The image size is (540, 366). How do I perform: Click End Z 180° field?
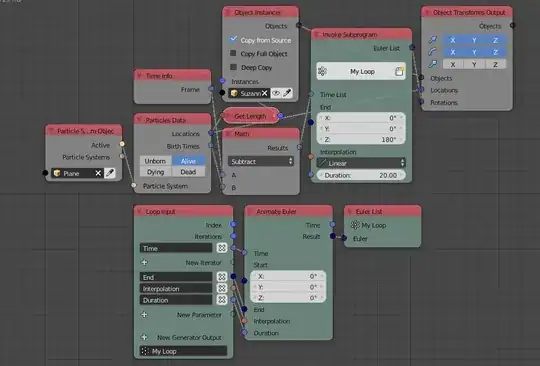[x=361, y=139]
